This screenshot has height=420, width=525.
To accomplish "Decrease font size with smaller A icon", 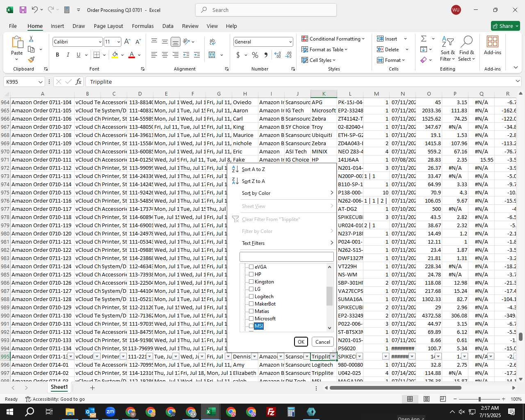I will (138, 41).
